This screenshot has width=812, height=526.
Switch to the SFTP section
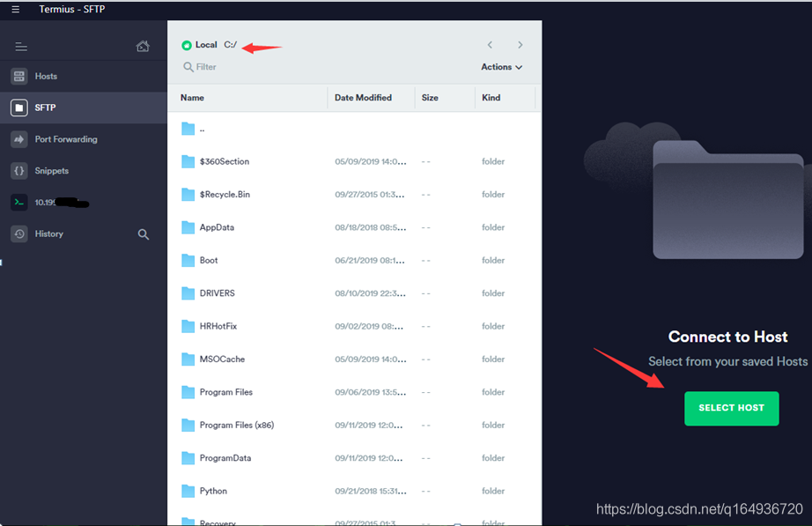tap(84, 107)
